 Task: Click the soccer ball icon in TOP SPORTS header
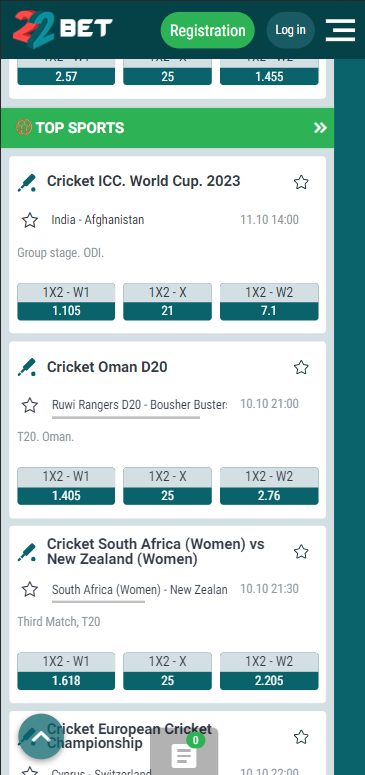coord(24,128)
